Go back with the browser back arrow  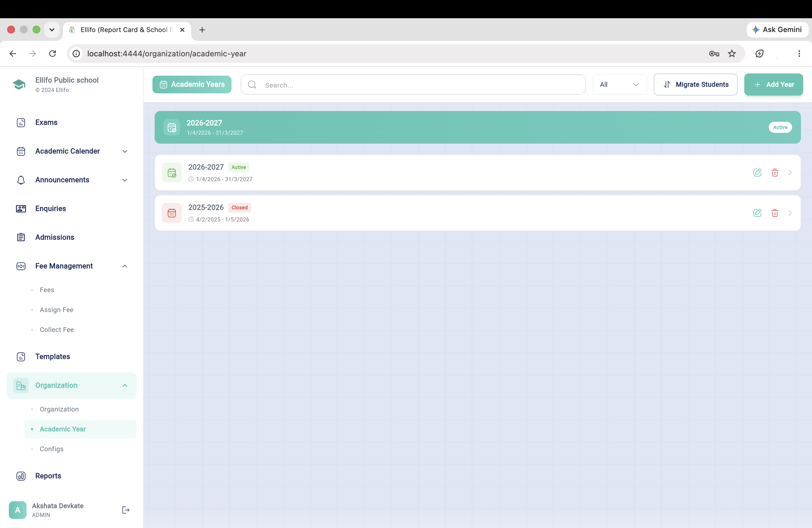(13, 54)
